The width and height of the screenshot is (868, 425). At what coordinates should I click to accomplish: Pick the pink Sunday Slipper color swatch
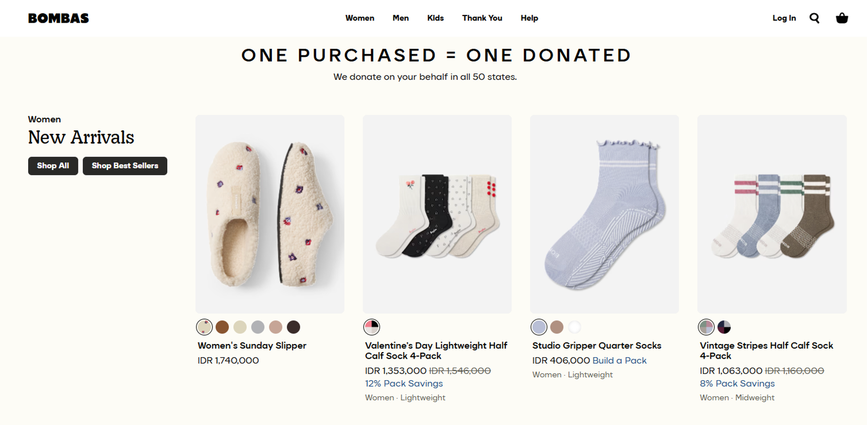point(275,327)
